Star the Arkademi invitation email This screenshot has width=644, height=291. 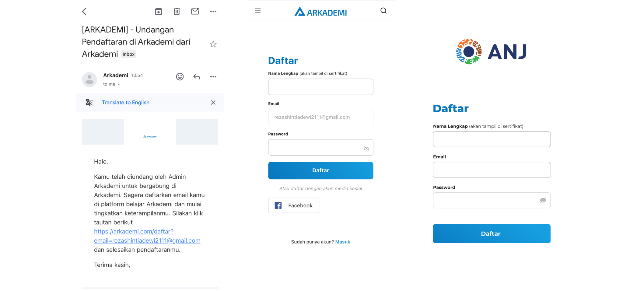(x=213, y=44)
